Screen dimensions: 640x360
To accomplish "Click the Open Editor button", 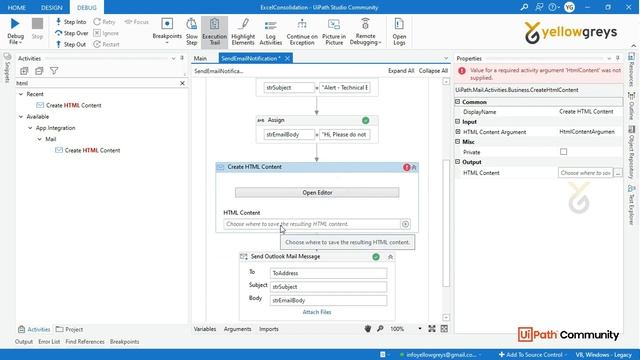I will (317, 193).
